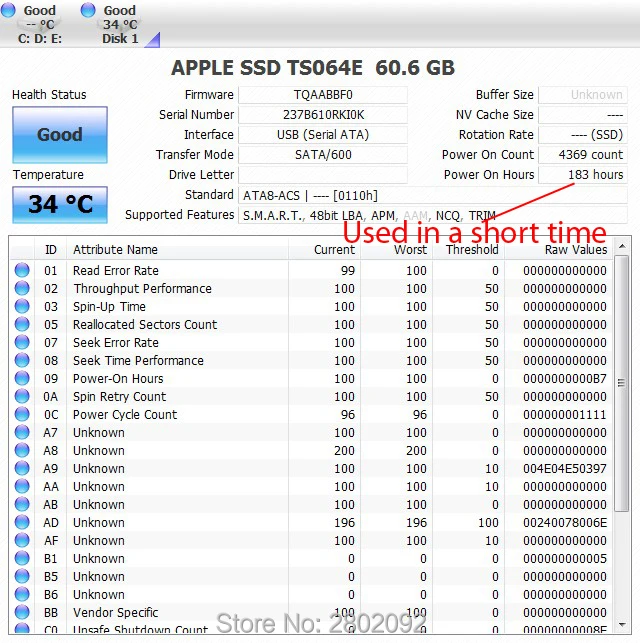
Task: Click the Attribute Name column header
Action: point(177,249)
